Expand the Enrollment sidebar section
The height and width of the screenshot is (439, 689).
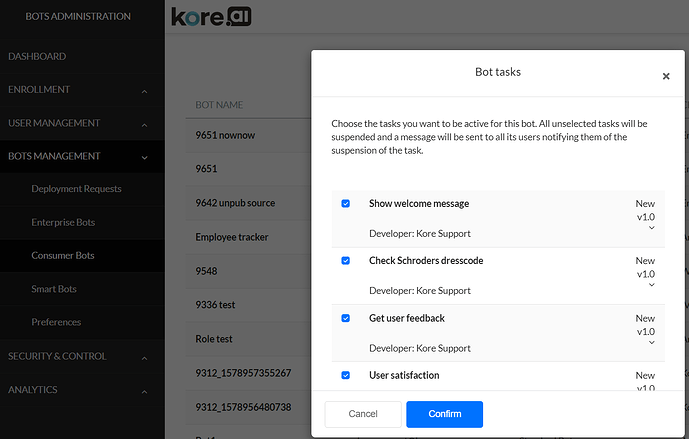point(145,91)
